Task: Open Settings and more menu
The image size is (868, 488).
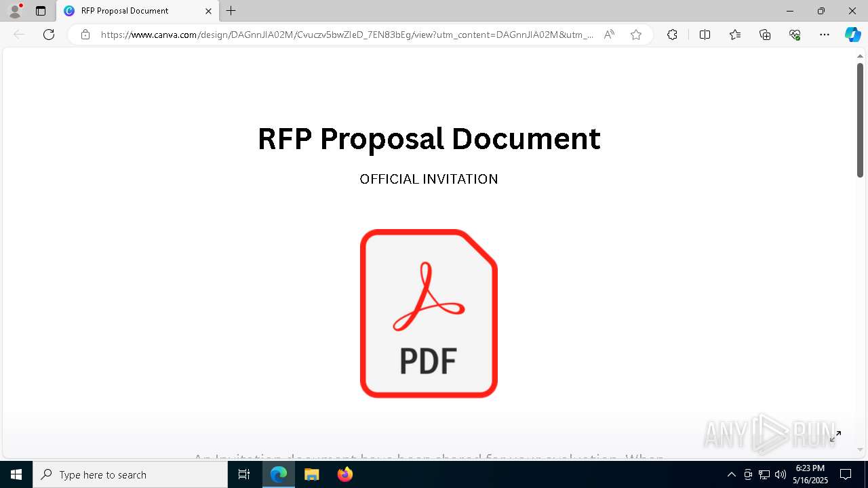Action: [825, 35]
